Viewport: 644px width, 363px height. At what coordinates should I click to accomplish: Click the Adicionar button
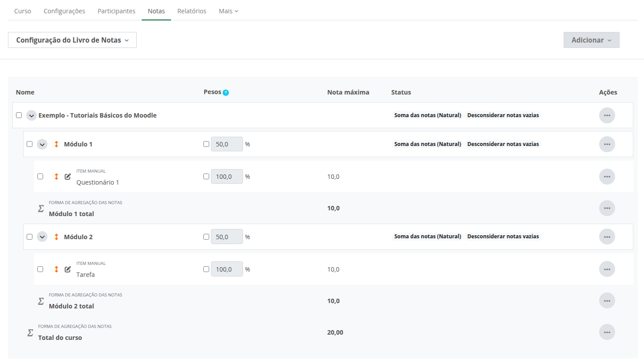(591, 40)
